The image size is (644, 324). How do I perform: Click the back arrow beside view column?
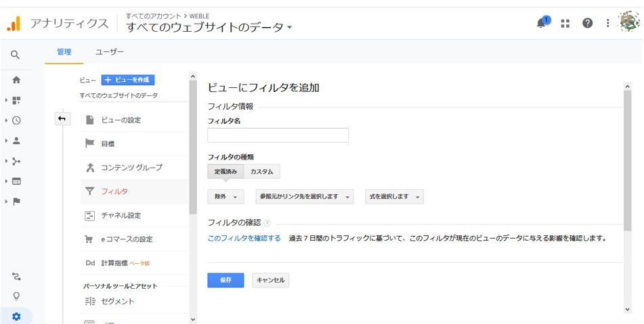62,119
